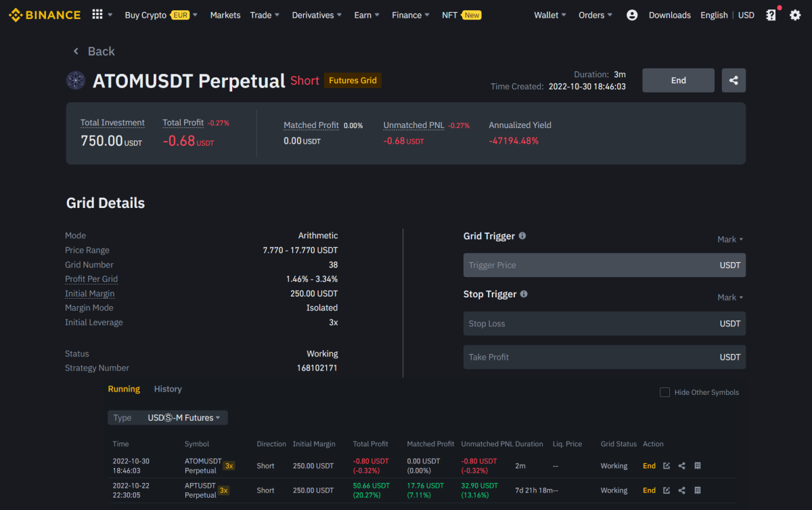Open the Markets menu item
The width and height of the screenshot is (812, 510).
(225, 15)
